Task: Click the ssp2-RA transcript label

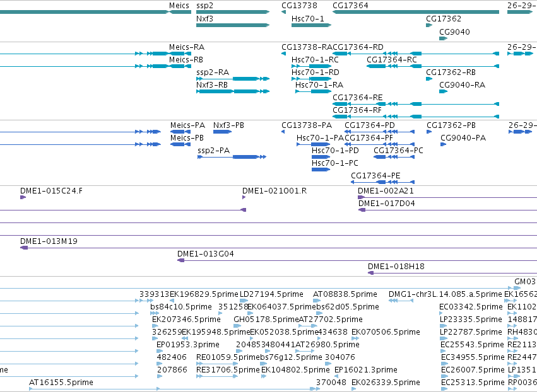Action: click(213, 72)
